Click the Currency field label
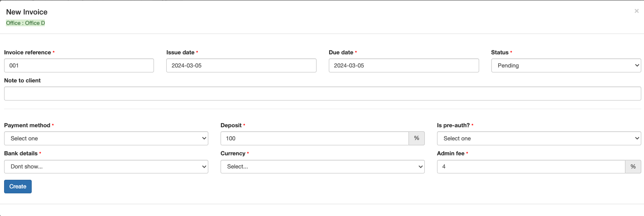 pyautogui.click(x=233, y=154)
